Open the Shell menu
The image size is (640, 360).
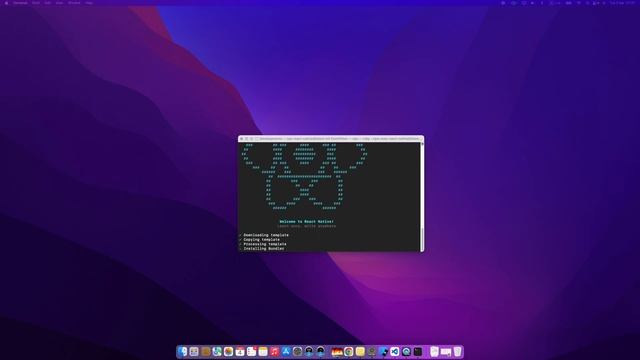[x=36, y=3]
